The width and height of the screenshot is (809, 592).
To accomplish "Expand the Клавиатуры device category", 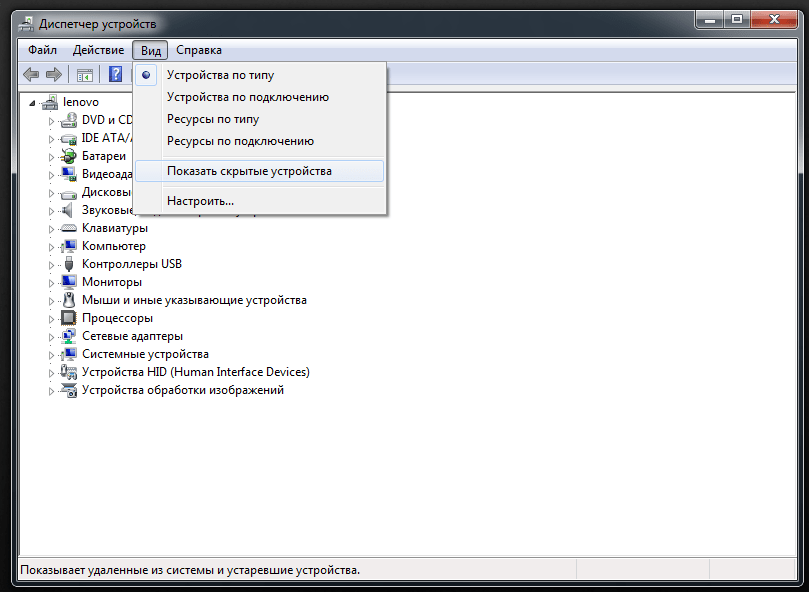I will click(52, 228).
